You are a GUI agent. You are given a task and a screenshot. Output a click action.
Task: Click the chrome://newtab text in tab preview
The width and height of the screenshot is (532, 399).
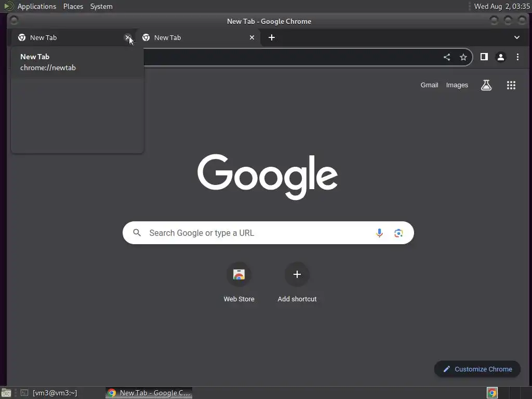tap(48, 68)
